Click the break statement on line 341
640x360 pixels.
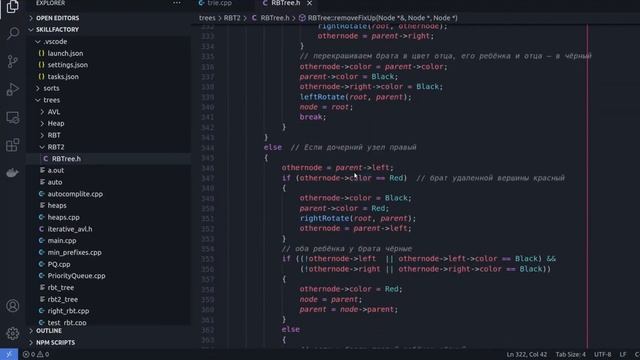click(x=313, y=117)
